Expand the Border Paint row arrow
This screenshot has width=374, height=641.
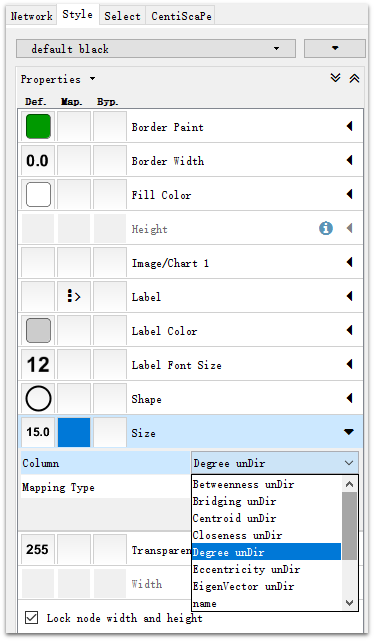coord(349,126)
